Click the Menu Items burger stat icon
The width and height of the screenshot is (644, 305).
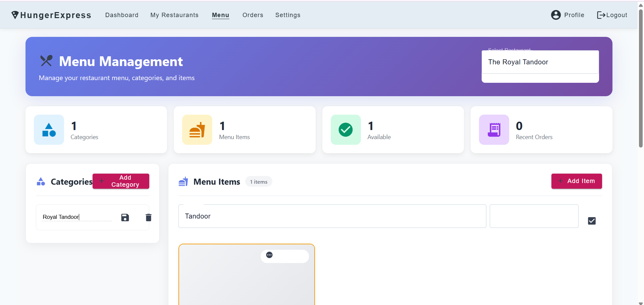coord(197,130)
